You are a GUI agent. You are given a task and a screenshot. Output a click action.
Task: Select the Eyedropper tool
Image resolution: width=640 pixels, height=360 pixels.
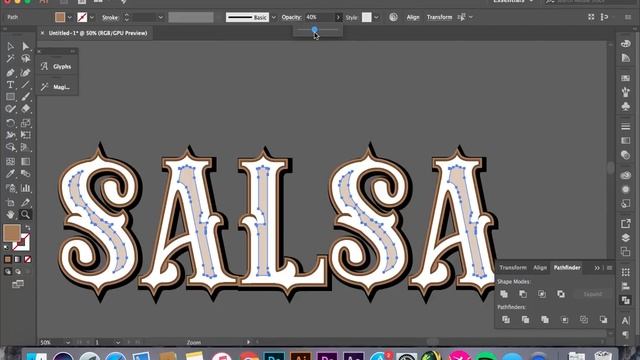point(10,174)
